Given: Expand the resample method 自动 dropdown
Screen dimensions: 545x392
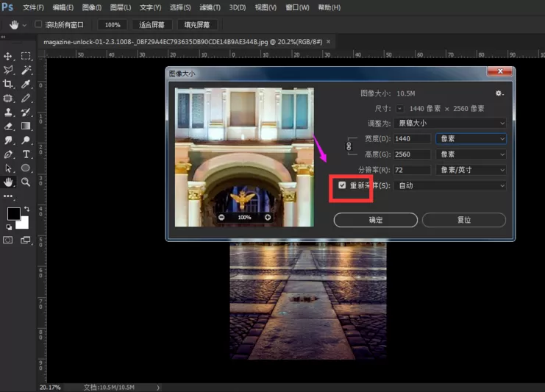Looking at the screenshot, I should [x=450, y=185].
